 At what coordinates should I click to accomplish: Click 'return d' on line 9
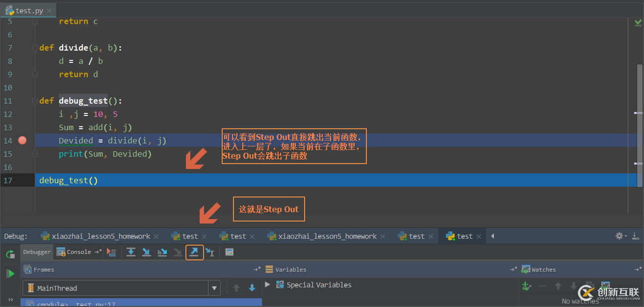tap(78, 75)
